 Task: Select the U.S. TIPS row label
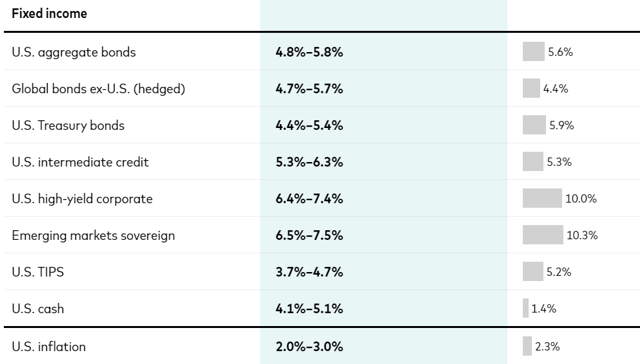pos(37,272)
